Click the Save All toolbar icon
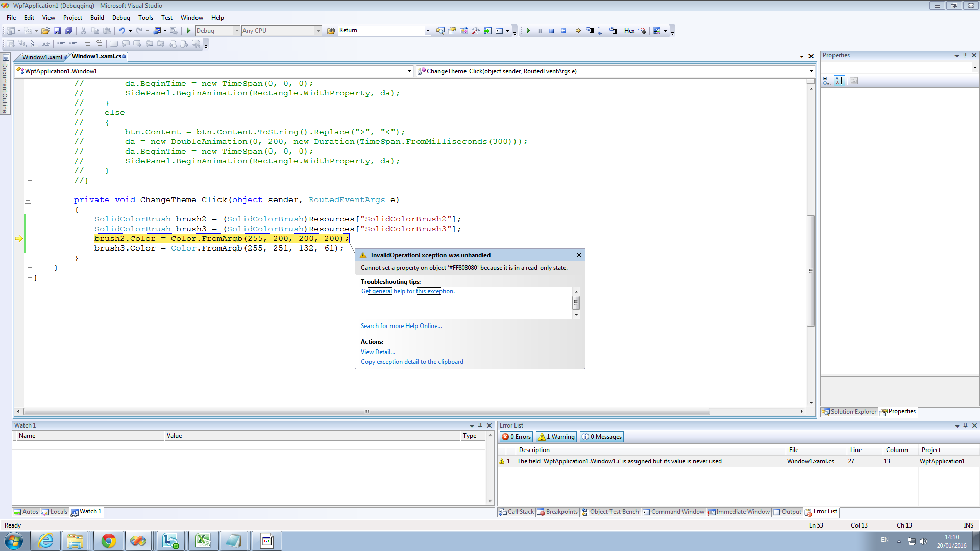The image size is (980, 551). tap(69, 31)
